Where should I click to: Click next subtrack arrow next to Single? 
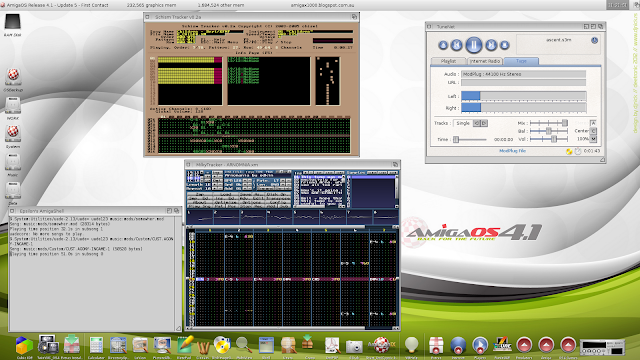[x=484, y=123]
